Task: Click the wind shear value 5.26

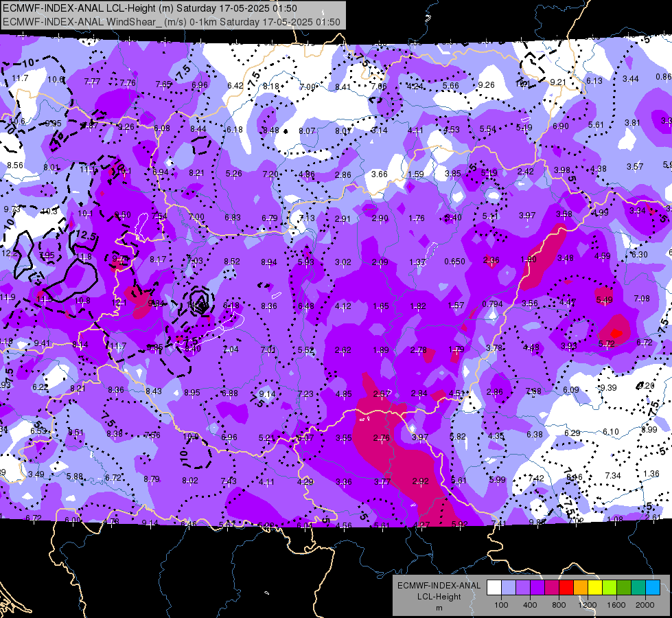Action: (x=233, y=174)
